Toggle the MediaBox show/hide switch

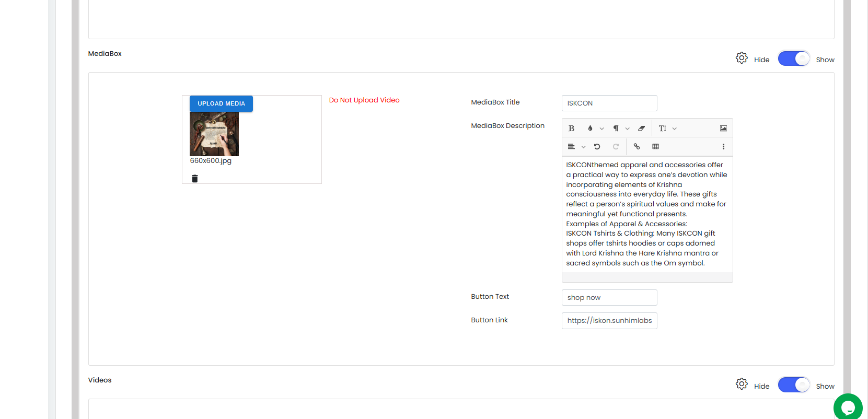pyautogui.click(x=793, y=59)
